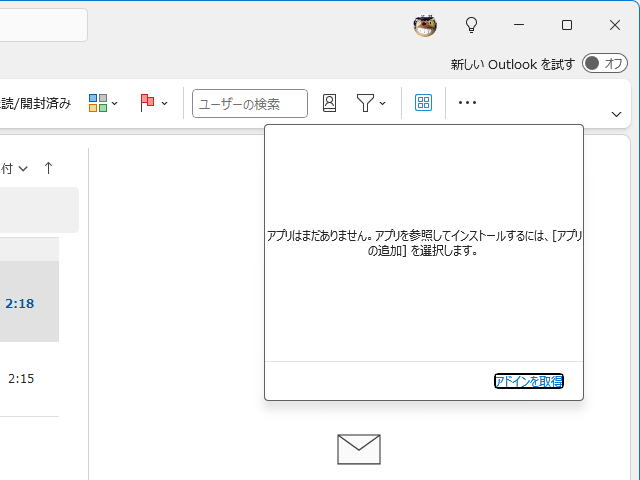Expand the categorize dropdown arrow
The image size is (640, 480).
pos(115,103)
